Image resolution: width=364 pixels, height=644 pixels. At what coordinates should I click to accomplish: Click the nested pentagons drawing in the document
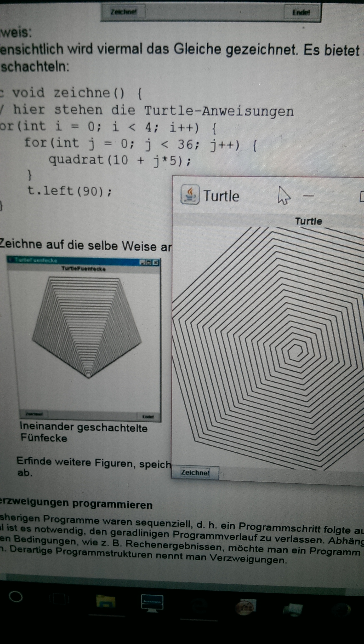tap(87, 325)
